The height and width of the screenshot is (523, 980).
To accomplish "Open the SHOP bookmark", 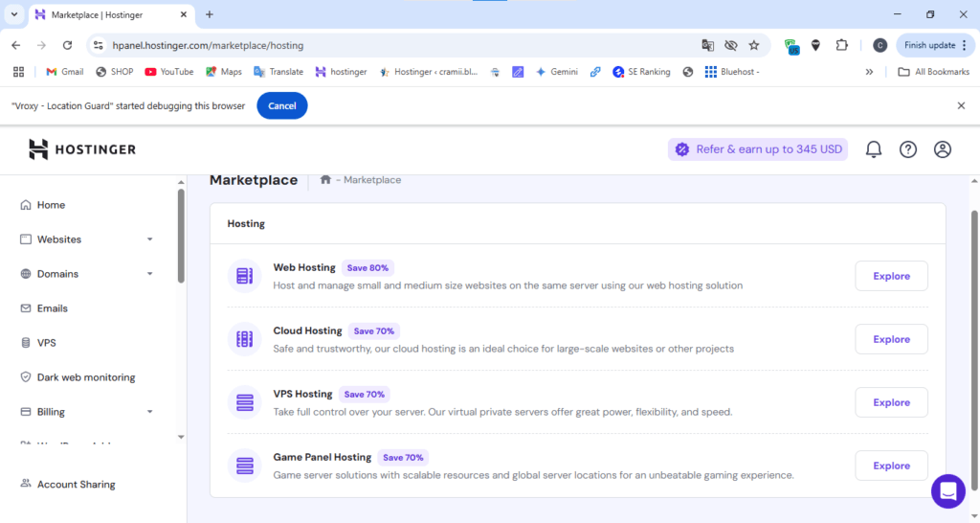I will pos(115,72).
